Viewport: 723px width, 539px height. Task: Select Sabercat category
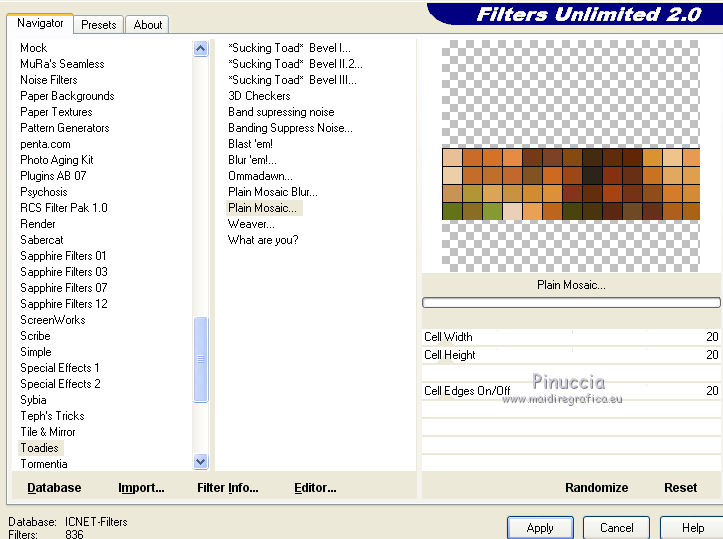coord(42,240)
